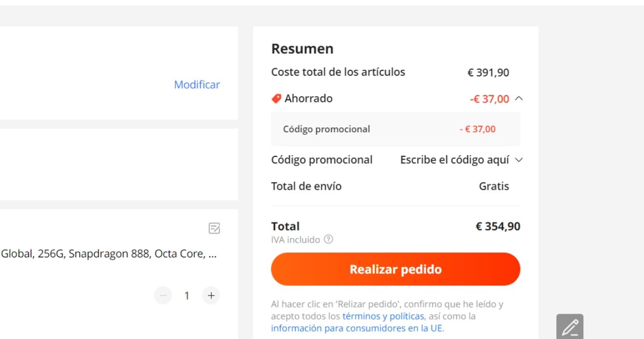Click the Modificar link
This screenshot has height=339, width=644.
(197, 84)
